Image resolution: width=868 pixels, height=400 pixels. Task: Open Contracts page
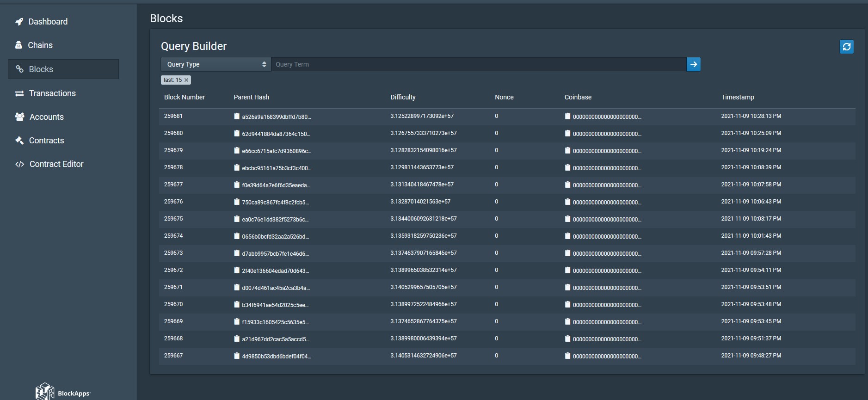click(47, 141)
